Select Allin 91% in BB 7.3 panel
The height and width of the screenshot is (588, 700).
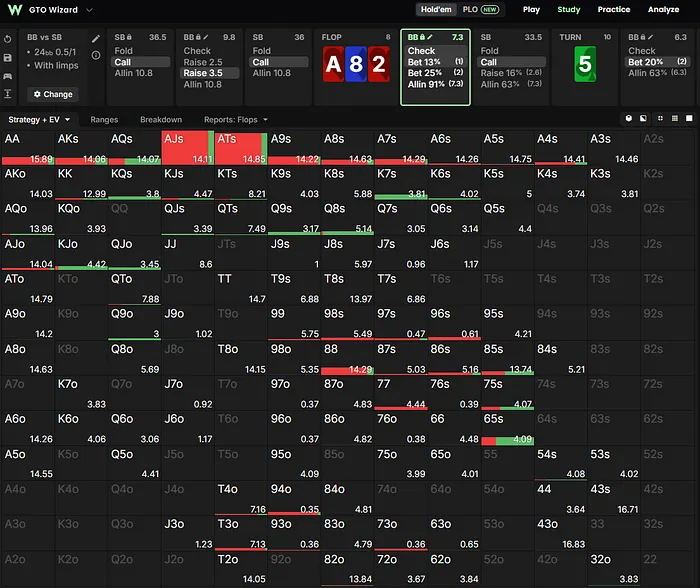tap(435, 83)
